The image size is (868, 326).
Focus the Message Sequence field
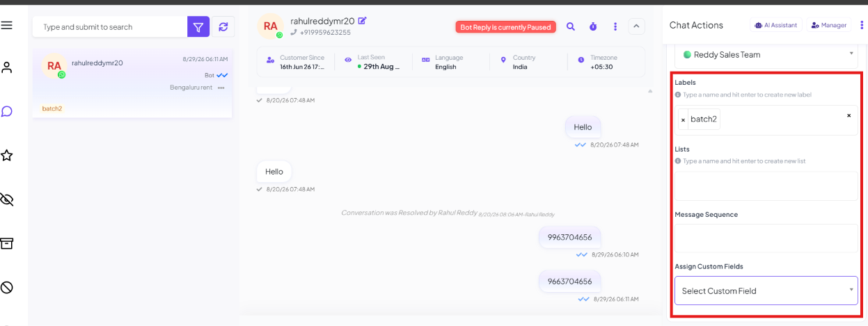[766, 238]
